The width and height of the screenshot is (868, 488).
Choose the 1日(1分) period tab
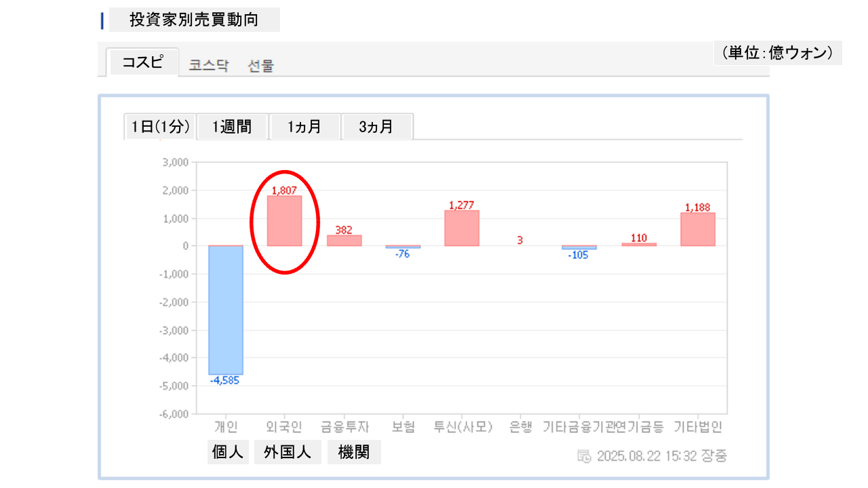pyautogui.click(x=161, y=127)
